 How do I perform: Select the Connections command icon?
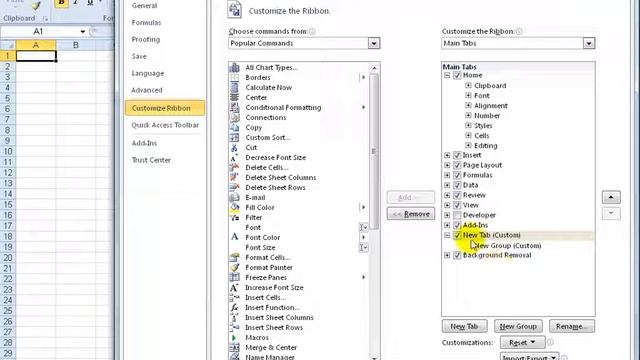point(235,117)
